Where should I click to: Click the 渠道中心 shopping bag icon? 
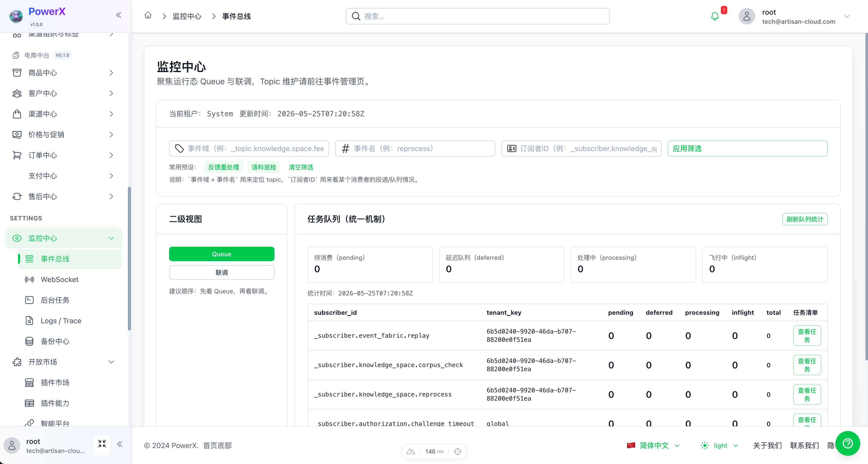17,114
